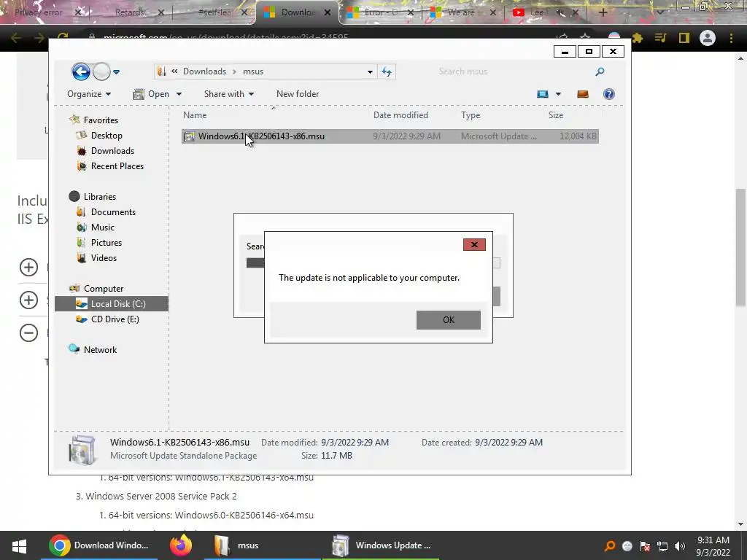Switch to Chrome in the taskbar
Screen dimensions: 747x560
[99, 545]
